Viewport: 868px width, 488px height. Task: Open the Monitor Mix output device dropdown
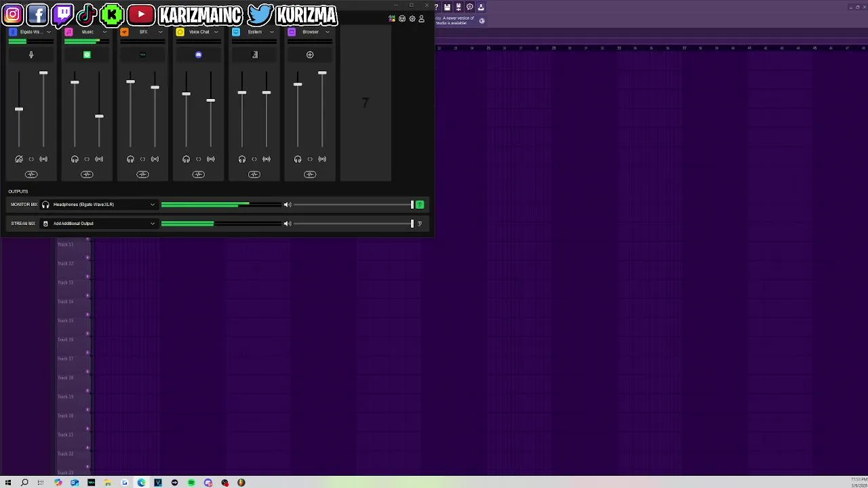pyautogui.click(x=99, y=205)
